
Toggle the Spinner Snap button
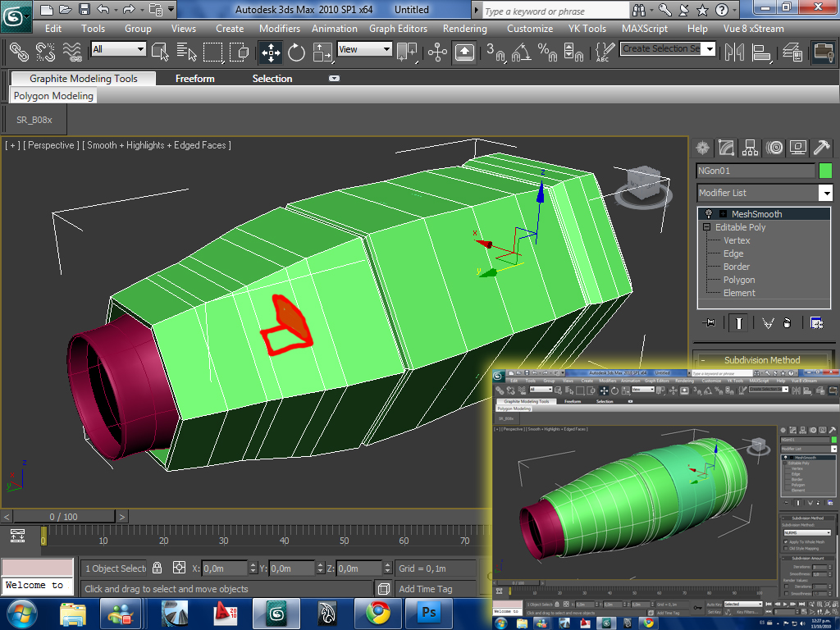(x=573, y=52)
